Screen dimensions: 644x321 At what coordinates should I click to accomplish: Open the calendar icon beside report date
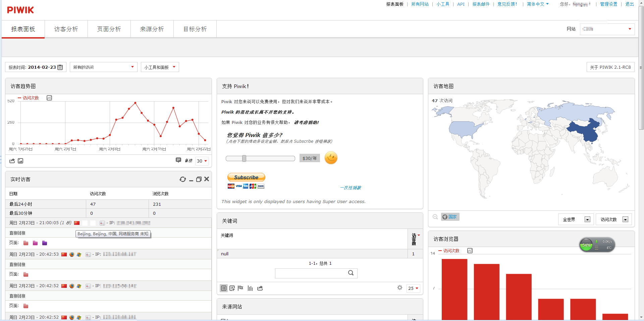click(x=60, y=67)
